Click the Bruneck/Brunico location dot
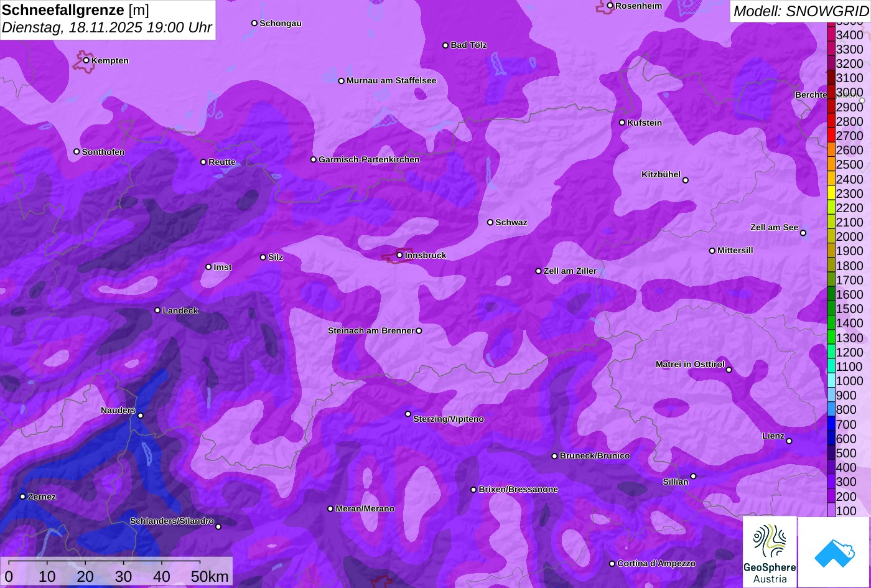This screenshot has height=588, width=871. 555,456
